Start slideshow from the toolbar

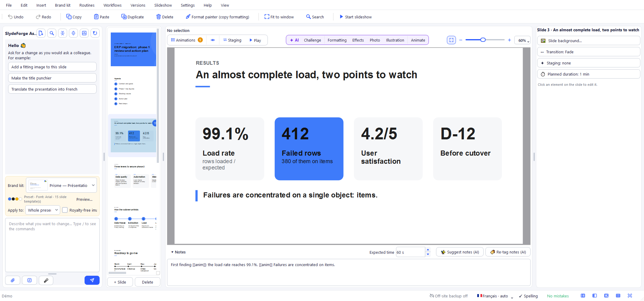click(355, 17)
